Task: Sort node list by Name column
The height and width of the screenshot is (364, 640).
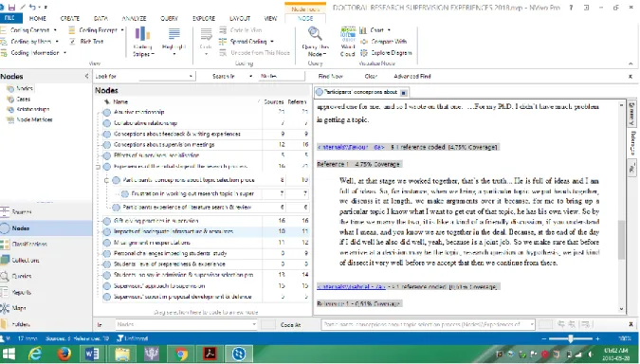Action: [120, 102]
